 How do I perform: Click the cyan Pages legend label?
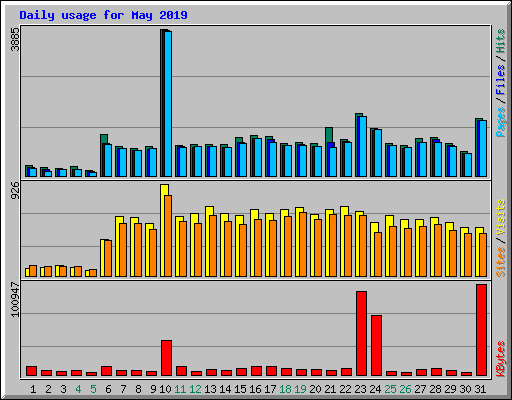coord(501,122)
